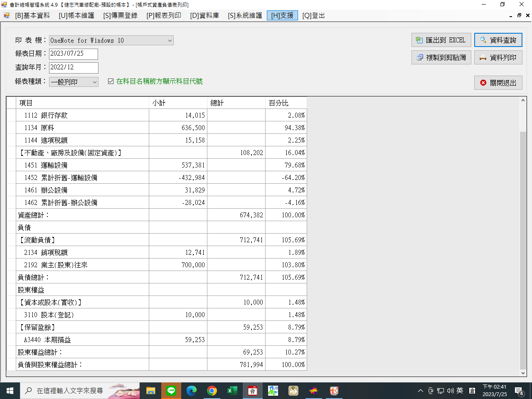The height and width of the screenshot is (399, 532).
Task: Click the red X icon on 關閉退出 button
Action: coord(483,83)
